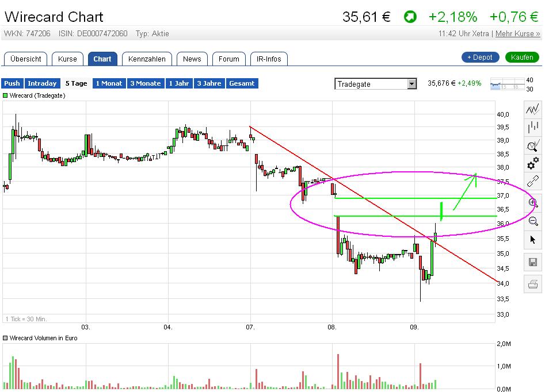545x392 pixels.
Task: Zoom out with the minus magnifier
Action: [x=533, y=221]
